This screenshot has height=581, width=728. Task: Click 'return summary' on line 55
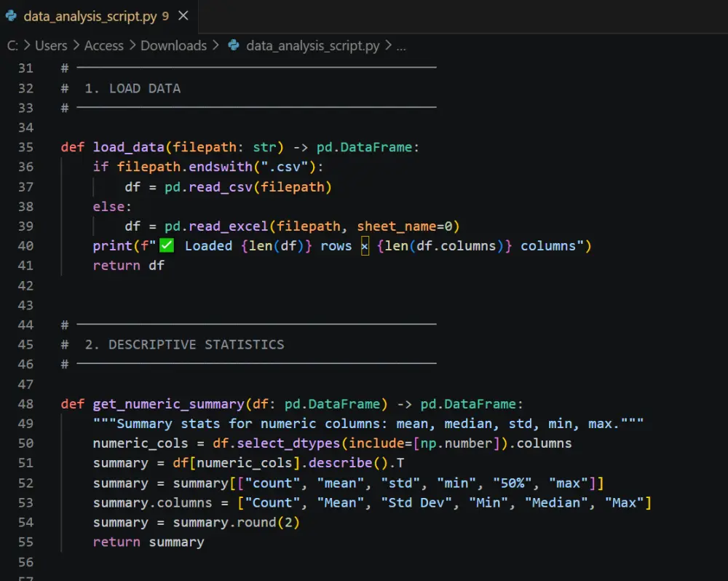coord(149,542)
